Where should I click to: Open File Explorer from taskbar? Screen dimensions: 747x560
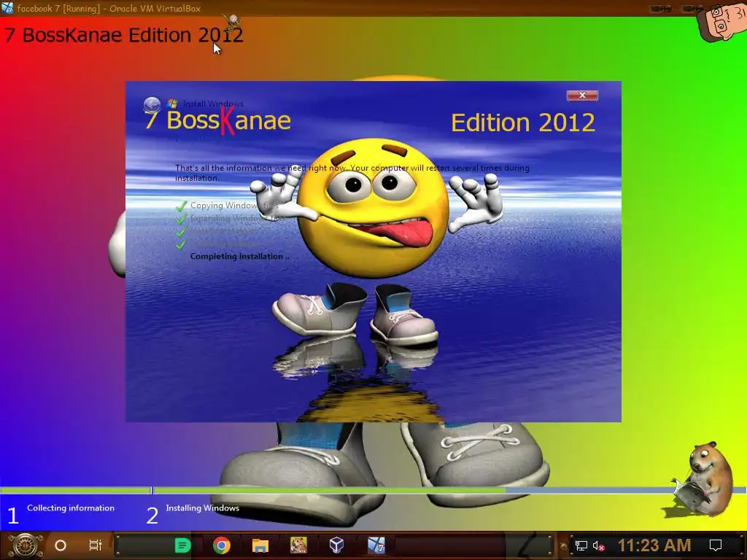coord(260,545)
